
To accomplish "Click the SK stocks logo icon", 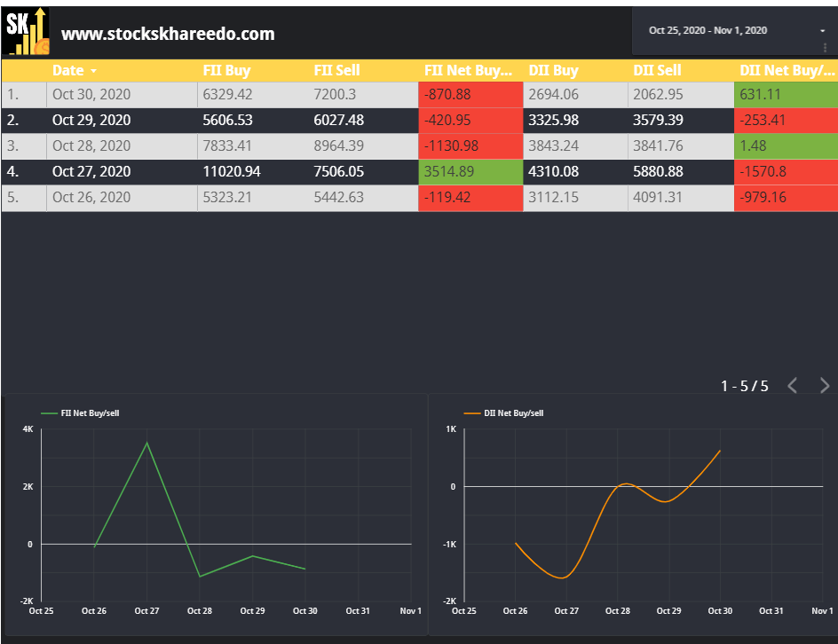I will point(26,31).
